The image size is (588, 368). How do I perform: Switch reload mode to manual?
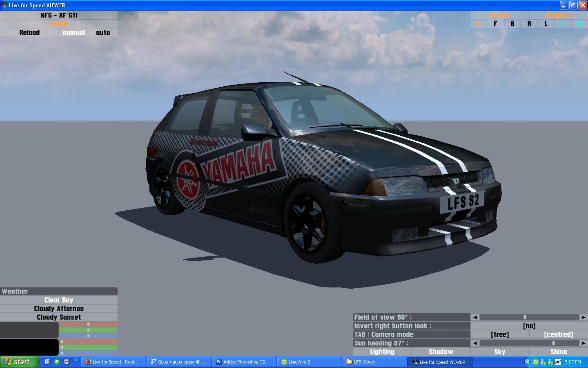point(73,32)
